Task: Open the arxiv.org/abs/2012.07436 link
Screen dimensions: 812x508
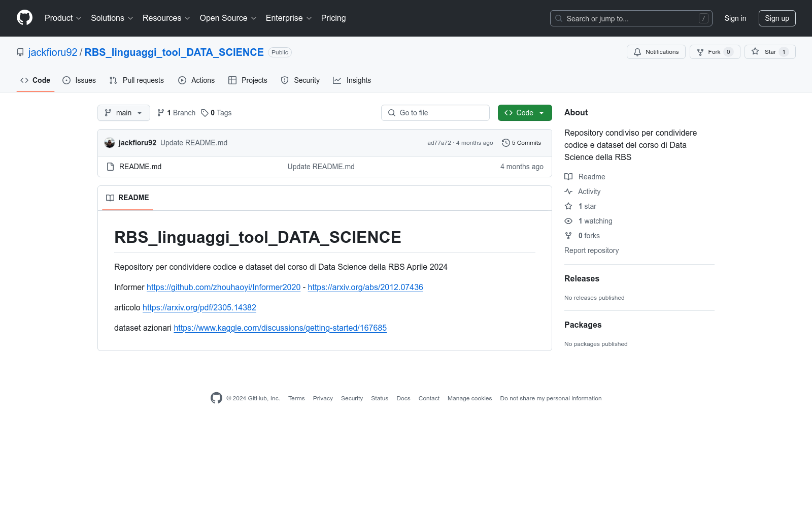Action: tap(365, 288)
